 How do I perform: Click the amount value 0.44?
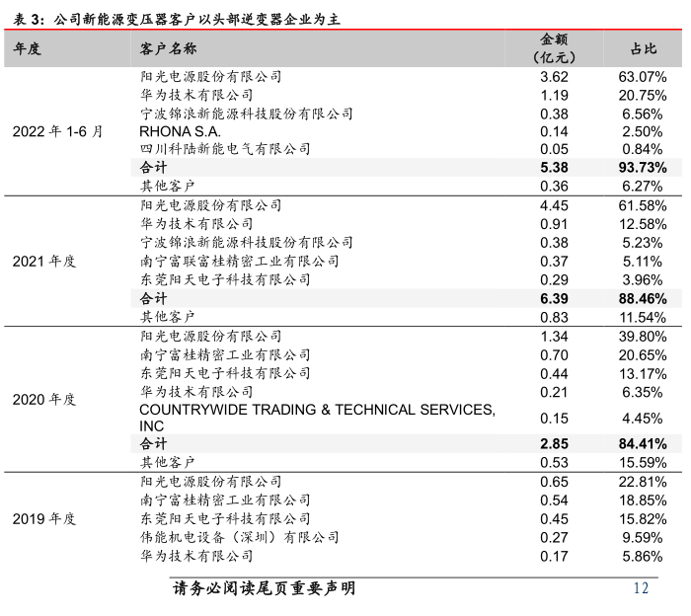point(554,374)
